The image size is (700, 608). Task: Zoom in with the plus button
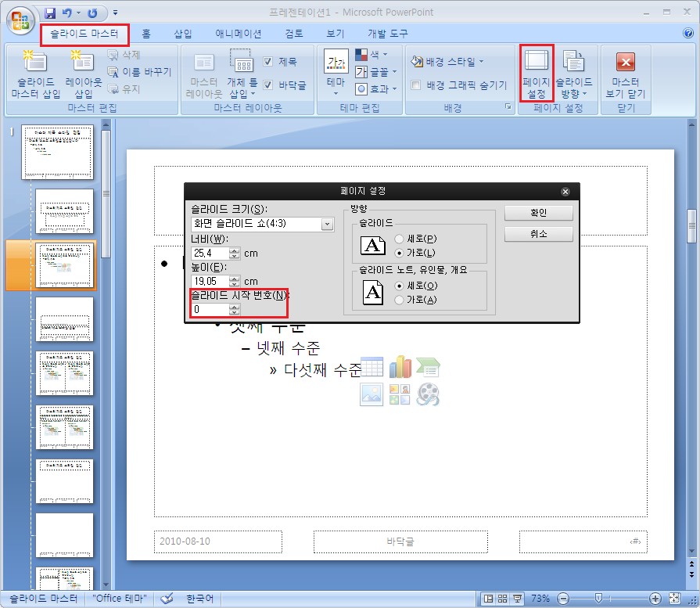(x=655, y=599)
